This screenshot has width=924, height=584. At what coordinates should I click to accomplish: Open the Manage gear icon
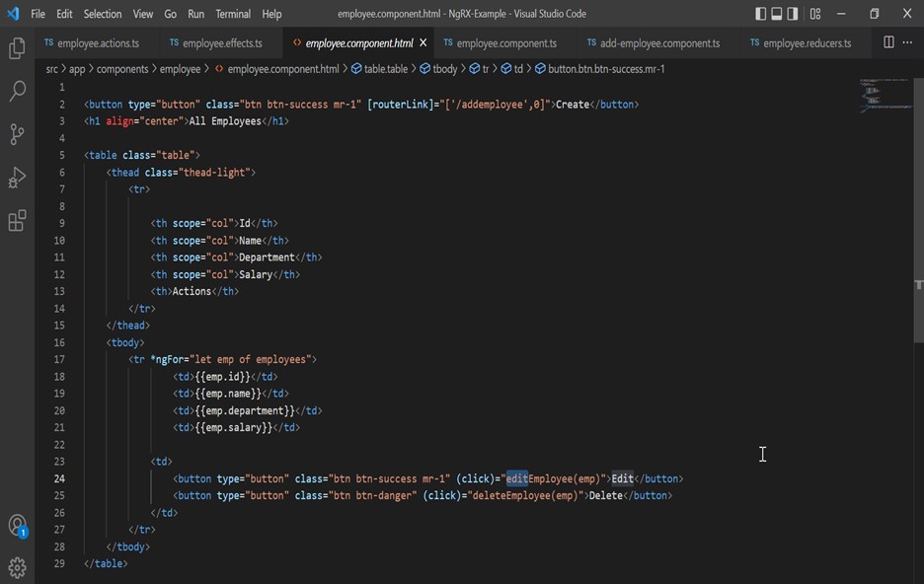click(17, 566)
